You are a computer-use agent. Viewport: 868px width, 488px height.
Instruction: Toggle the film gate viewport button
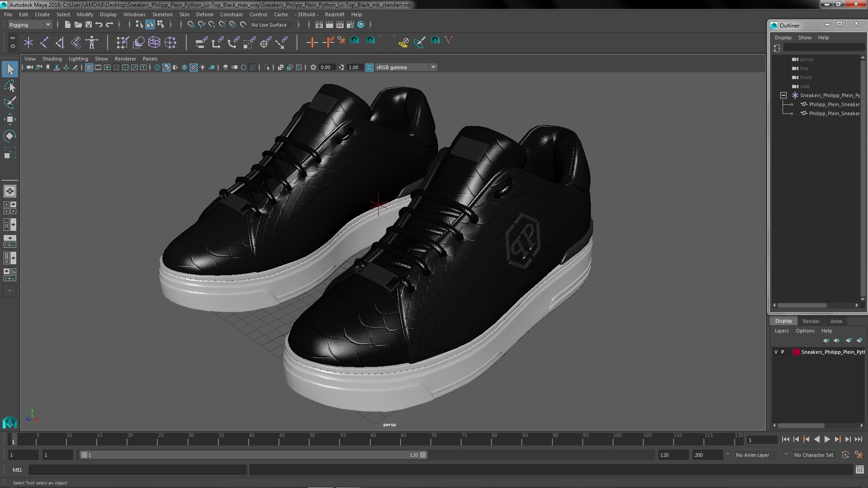(x=98, y=67)
